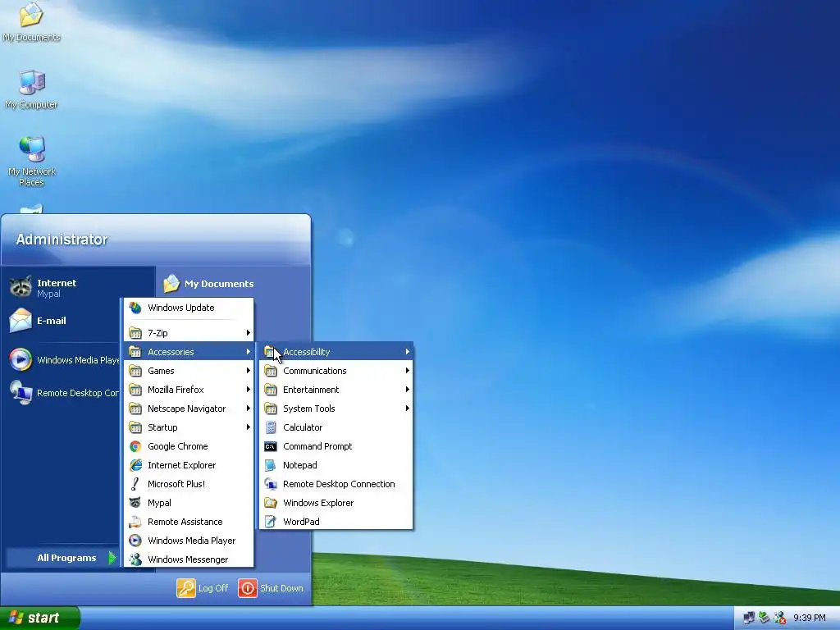
Task: Click Mypal icon in All Programs list
Action: pos(135,503)
